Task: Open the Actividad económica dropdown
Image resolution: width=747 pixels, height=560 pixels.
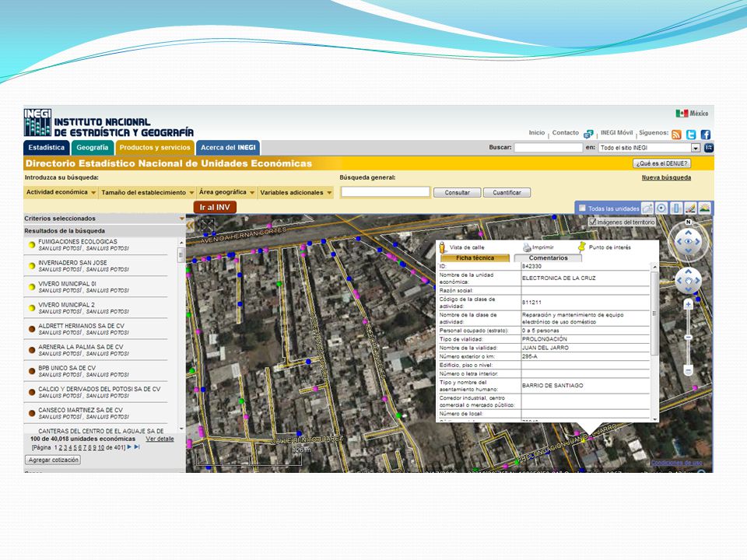Action: coord(61,192)
